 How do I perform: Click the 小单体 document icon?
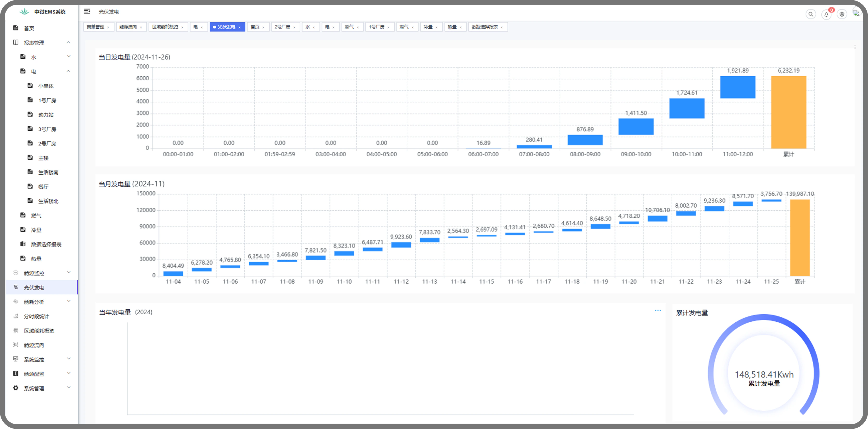click(x=30, y=85)
